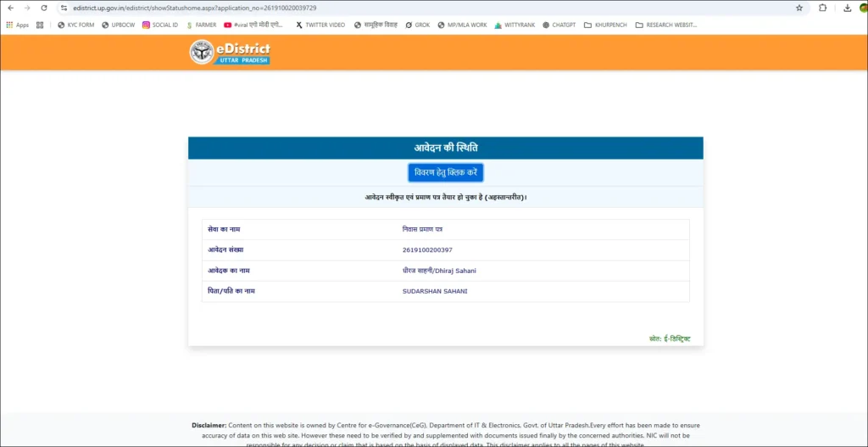868x447 pixels.
Task: Open the KHURPENCH bookmarks folder
Action: coord(606,25)
